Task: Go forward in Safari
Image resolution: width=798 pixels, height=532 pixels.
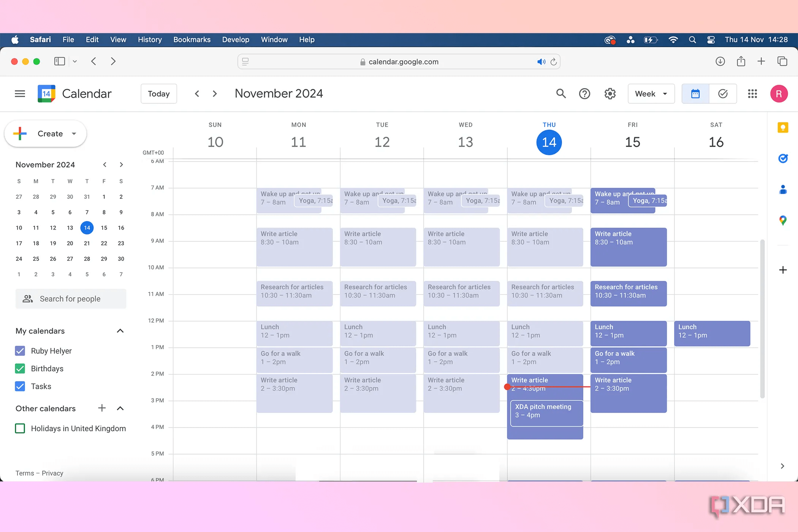Action: 113,61
